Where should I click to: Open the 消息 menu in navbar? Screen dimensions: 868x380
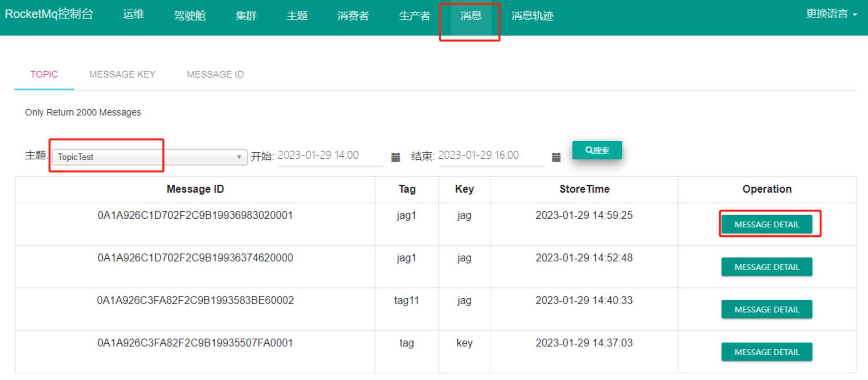(x=471, y=16)
